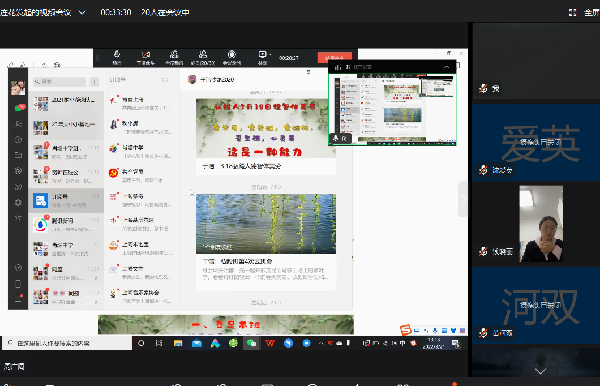The width and height of the screenshot is (600, 386).
Task: Open the green ivy article card image
Action: [266, 129]
